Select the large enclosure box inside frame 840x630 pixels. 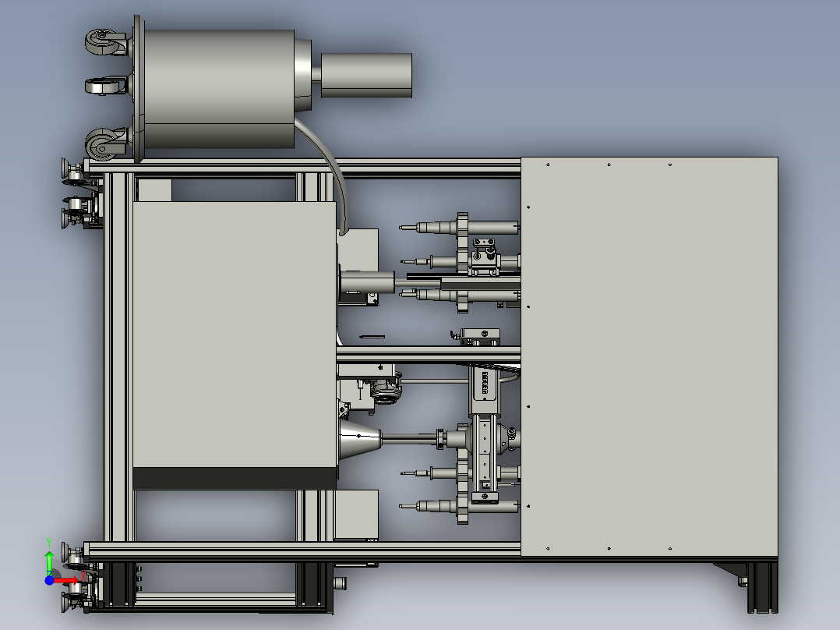pos(235,345)
